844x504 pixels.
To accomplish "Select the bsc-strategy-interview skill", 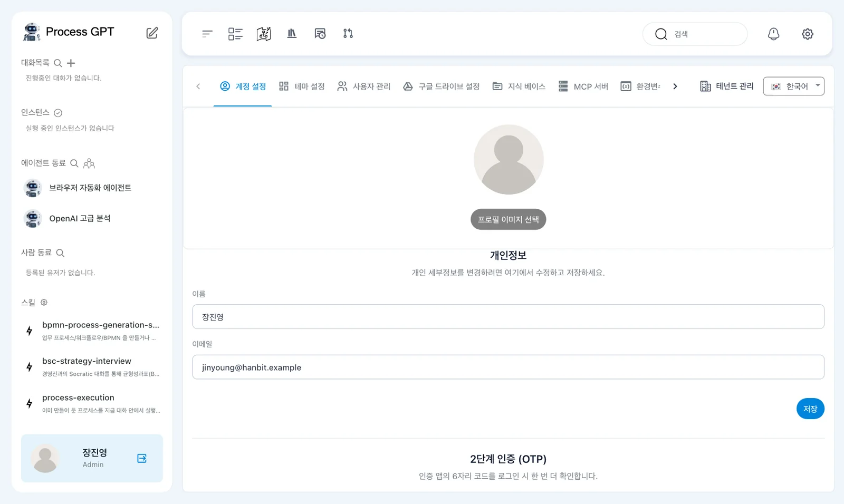I will coord(92,367).
